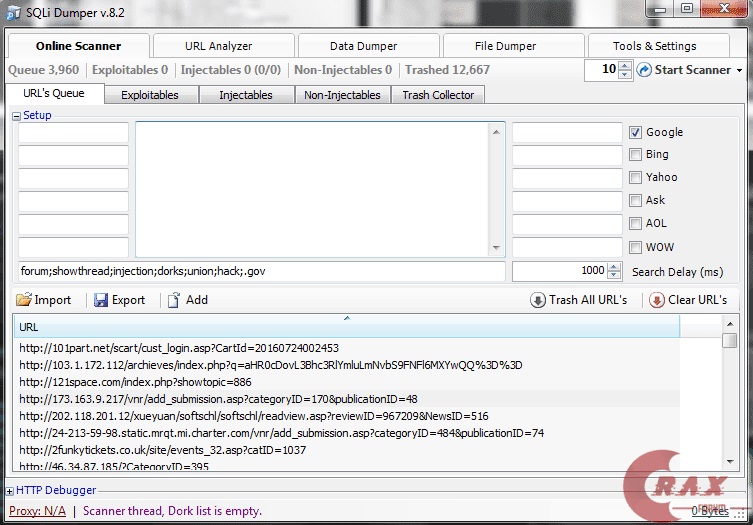Enable the Bing search engine checkbox
Screen dimensions: 753x525
636,155
